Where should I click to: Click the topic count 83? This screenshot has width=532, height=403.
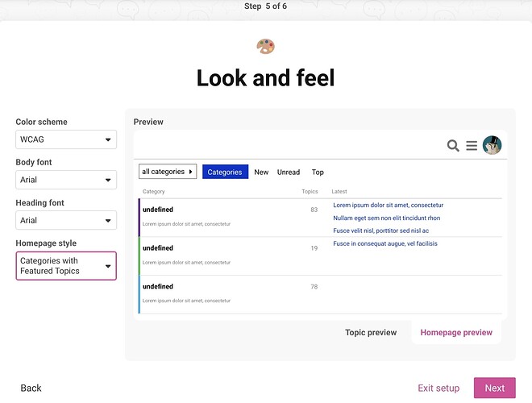coord(314,210)
